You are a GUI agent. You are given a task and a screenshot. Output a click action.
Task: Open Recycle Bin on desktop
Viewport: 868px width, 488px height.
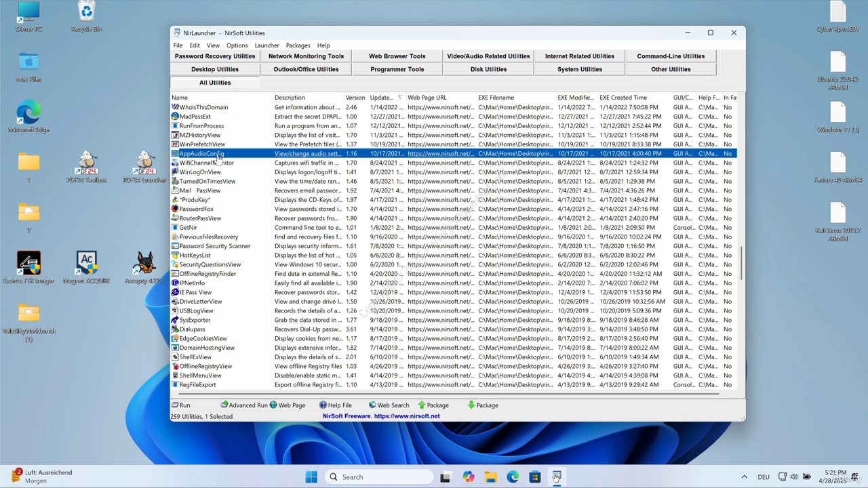(86, 17)
